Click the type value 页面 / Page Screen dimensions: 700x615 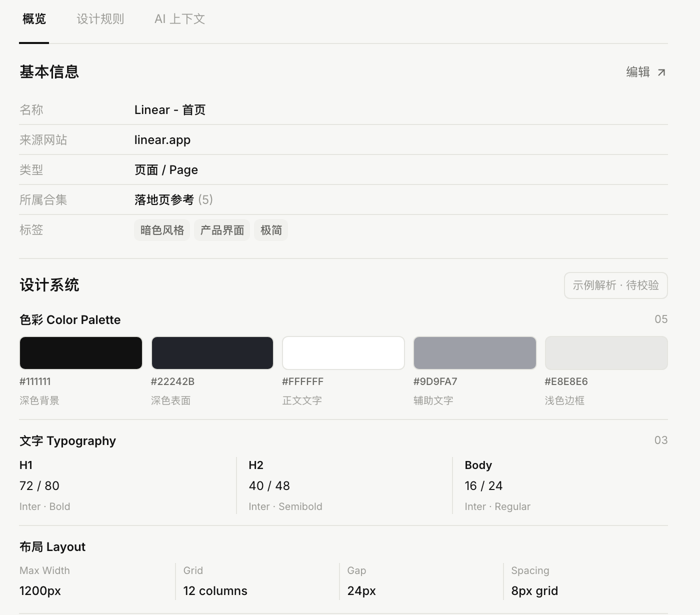[x=166, y=170]
